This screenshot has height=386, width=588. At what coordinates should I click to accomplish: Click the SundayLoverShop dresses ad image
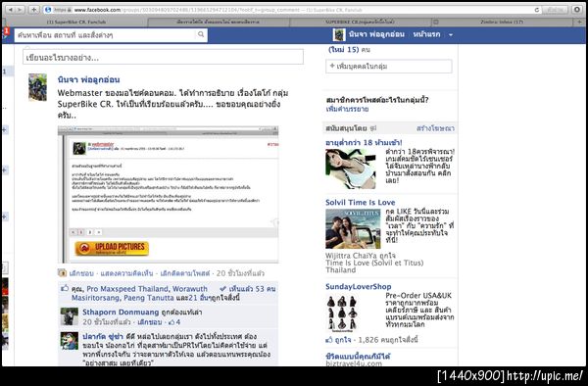342,313
